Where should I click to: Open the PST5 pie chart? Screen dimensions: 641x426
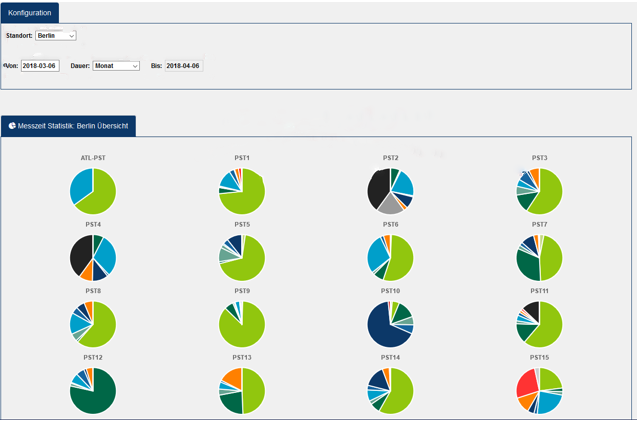242,258
